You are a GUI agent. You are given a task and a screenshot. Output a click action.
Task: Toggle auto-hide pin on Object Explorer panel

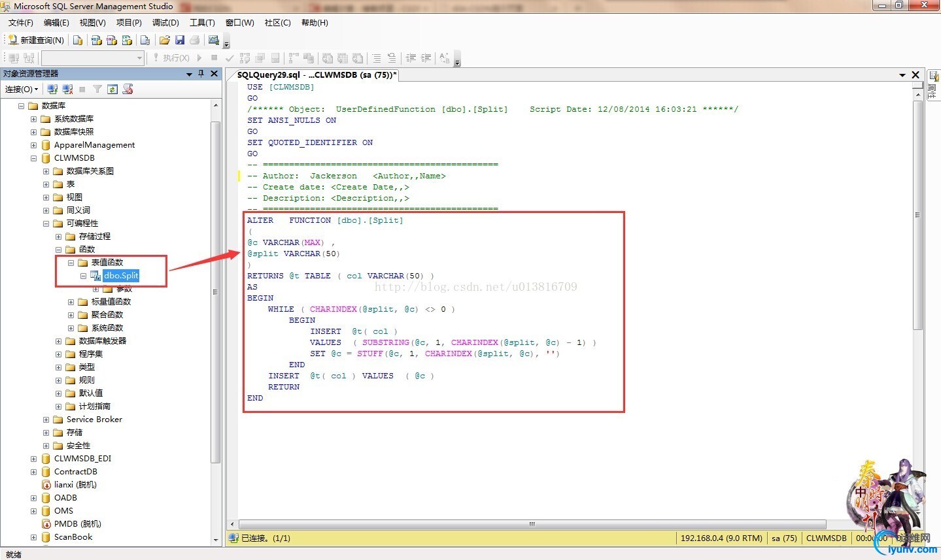201,74
